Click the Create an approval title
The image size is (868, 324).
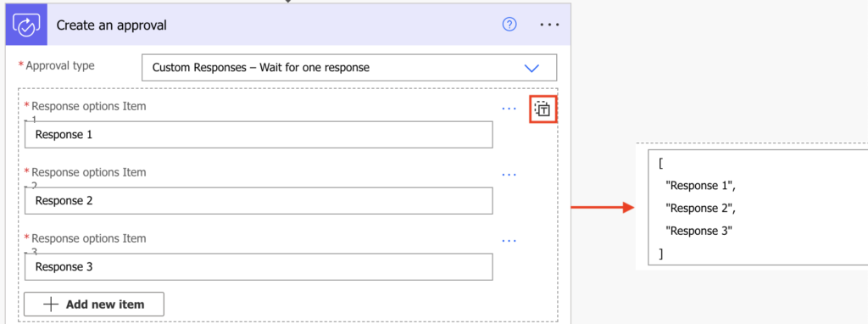click(111, 25)
